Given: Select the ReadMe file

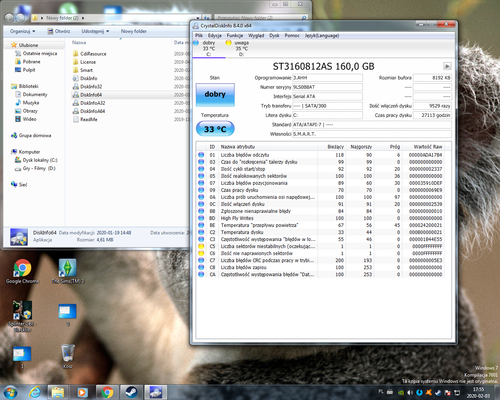Looking at the screenshot, I should (85, 119).
